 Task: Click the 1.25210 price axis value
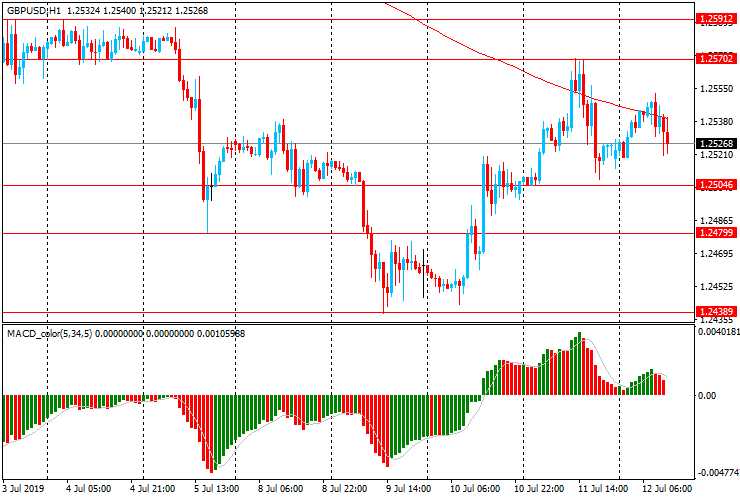717,155
